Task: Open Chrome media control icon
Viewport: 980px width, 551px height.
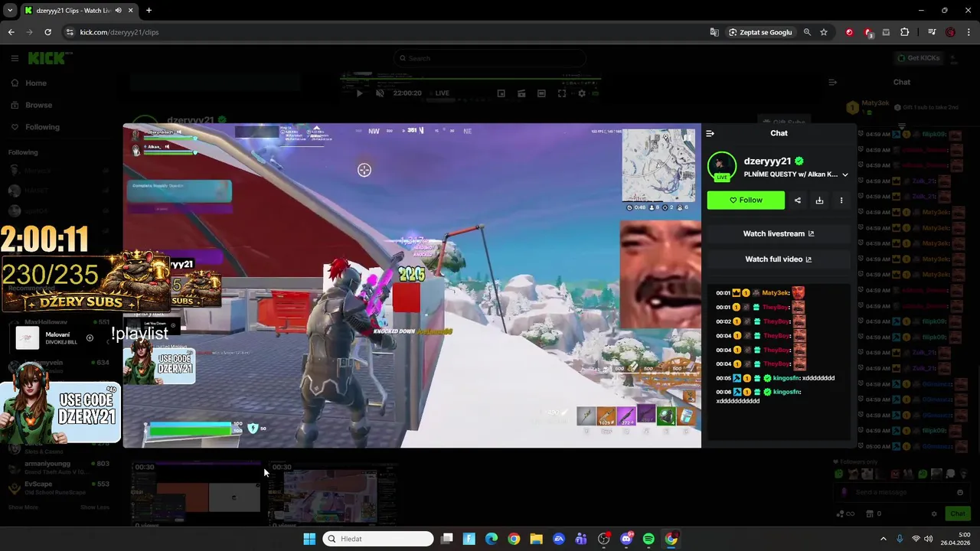Action: pos(932,32)
